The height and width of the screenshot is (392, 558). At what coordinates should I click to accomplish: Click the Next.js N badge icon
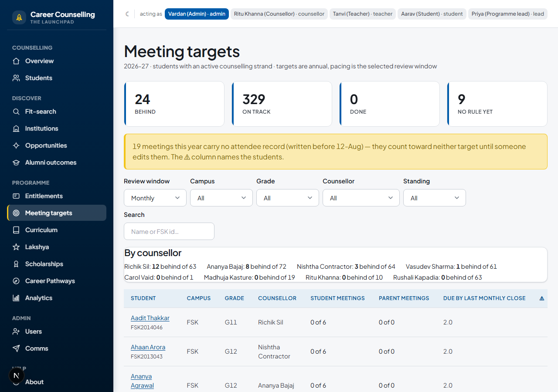coord(17,375)
